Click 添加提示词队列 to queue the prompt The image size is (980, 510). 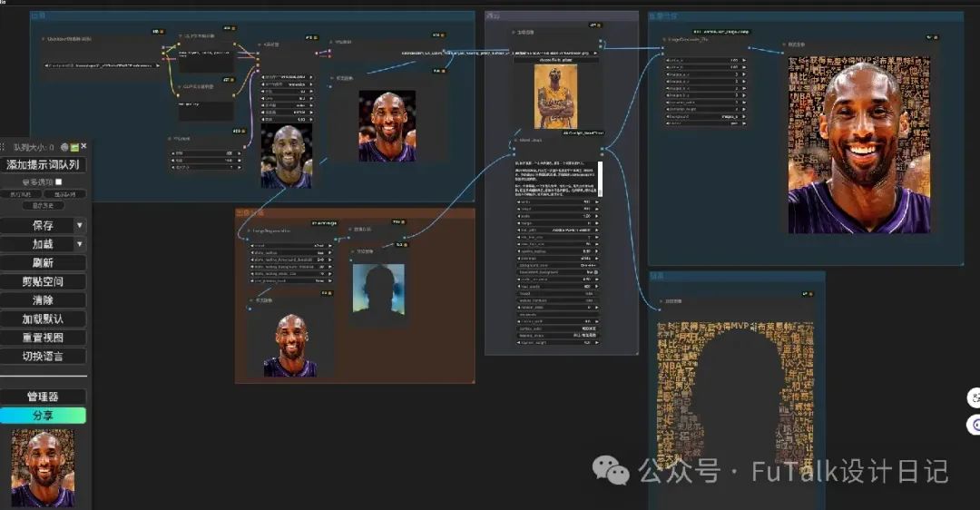point(44,164)
